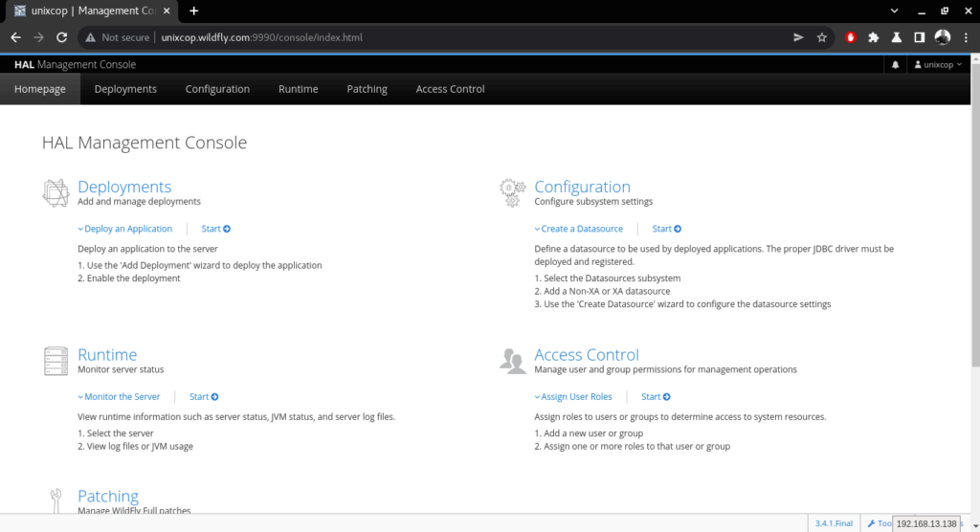Screen dimensions: 980x532
Task: Go forward using browser forward arrow
Action: click(38, 37)
